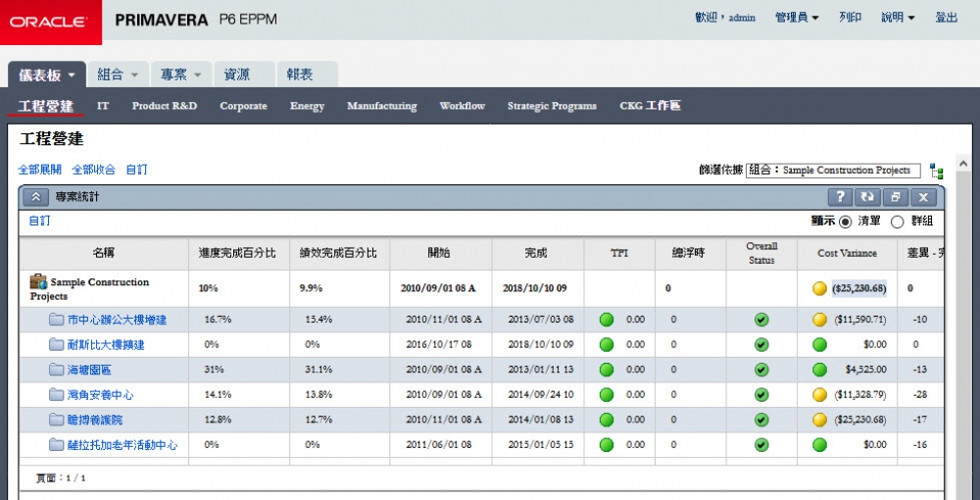Screen dimensions: 980x500
Task: Click folder icon of 灣角安養中心
Action: [56, 395]
